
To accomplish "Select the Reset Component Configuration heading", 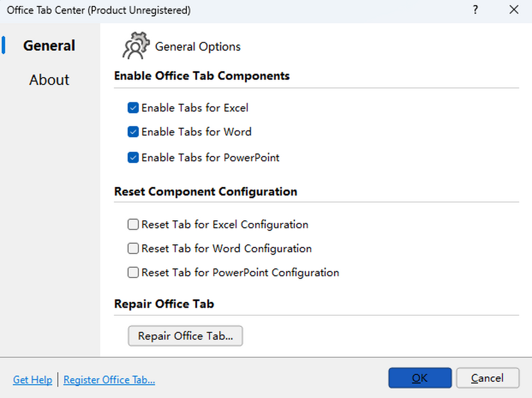I will coord(206,192).
